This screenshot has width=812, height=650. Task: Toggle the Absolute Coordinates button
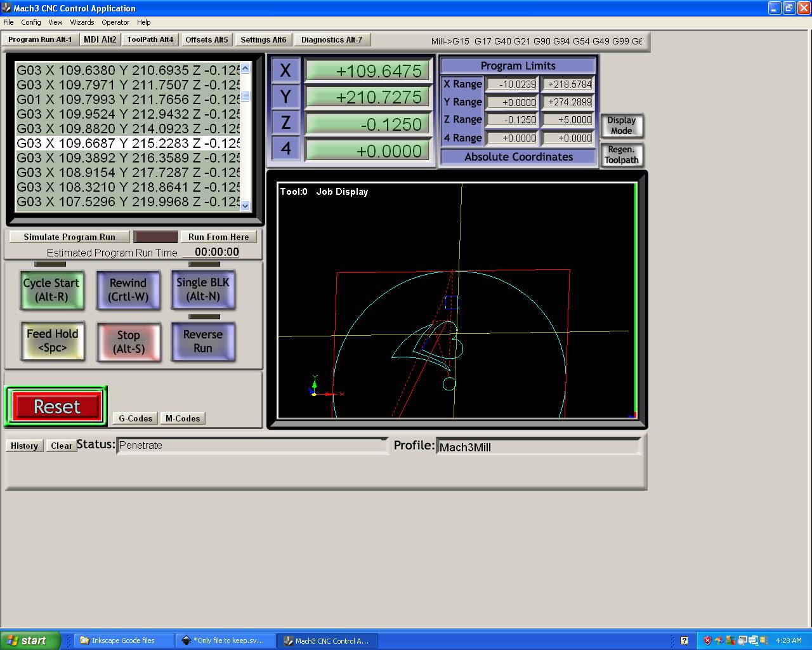[518, 157]
